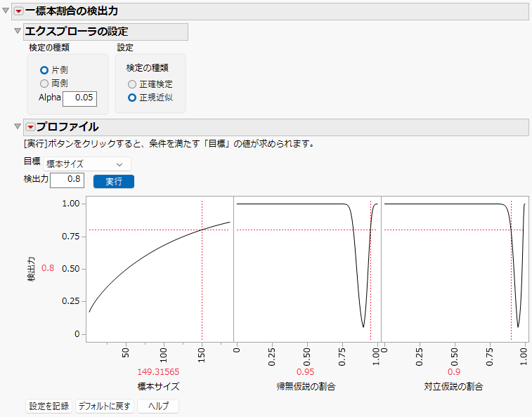Click the 帰無仮説の割合 axis label
Image resolution: width=532 pixels, height=417 pixels.
[x=306, y=387]
